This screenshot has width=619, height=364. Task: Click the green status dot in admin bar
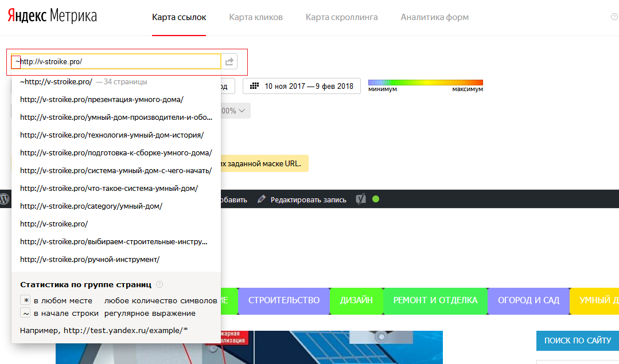click(x=376, y=199)
